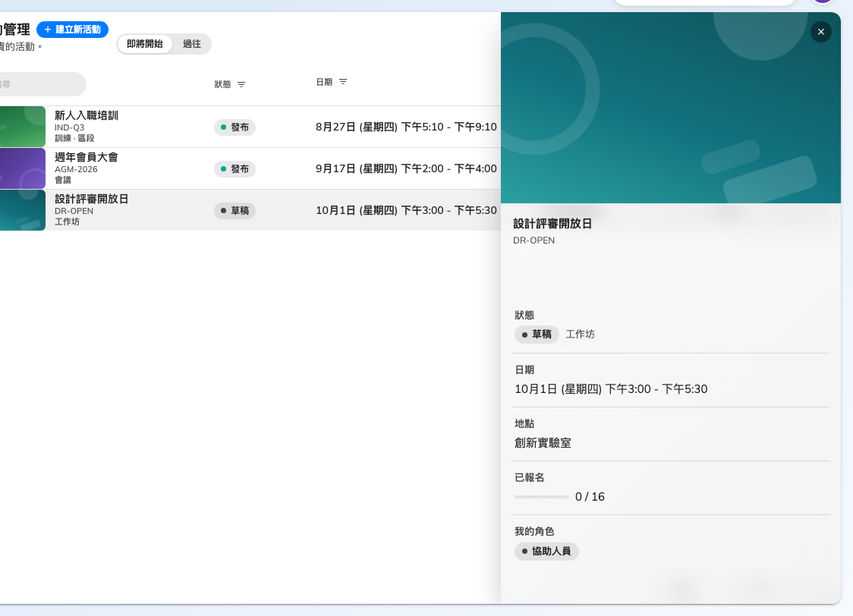Open the 新人入職培訓 event thumbnail
The width and height of the screenshot is (853, 616).
point(22,127)
